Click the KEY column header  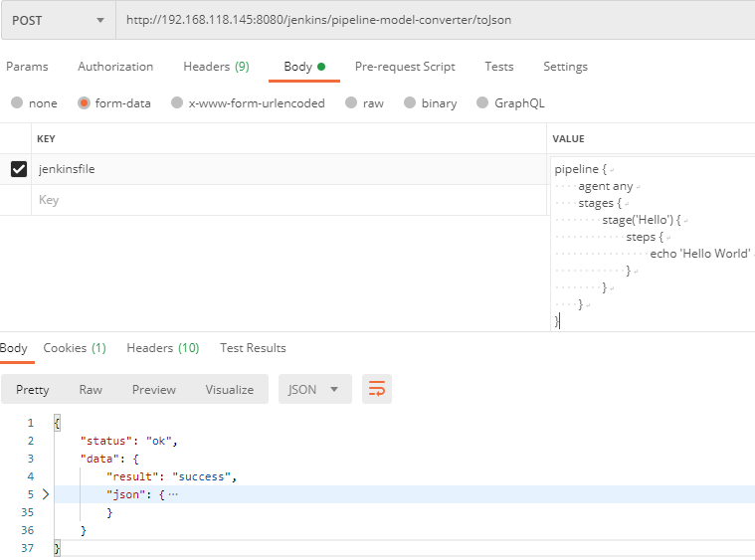(46, 138)
